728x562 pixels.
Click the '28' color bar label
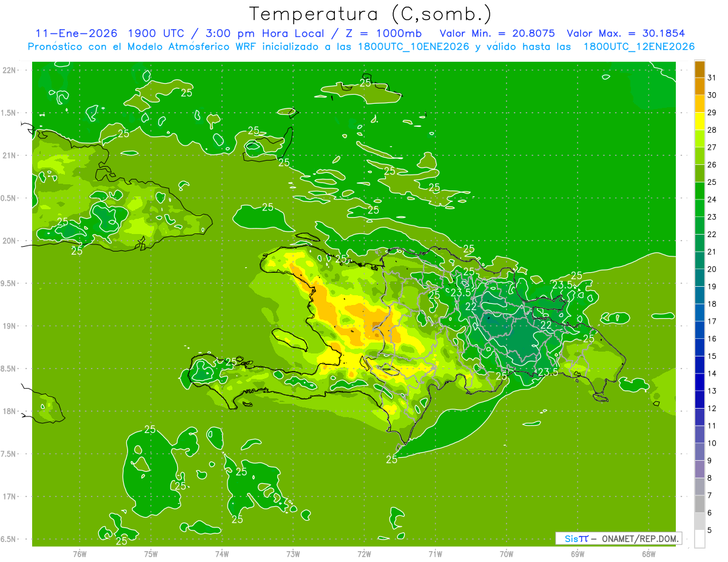(712, 130)
